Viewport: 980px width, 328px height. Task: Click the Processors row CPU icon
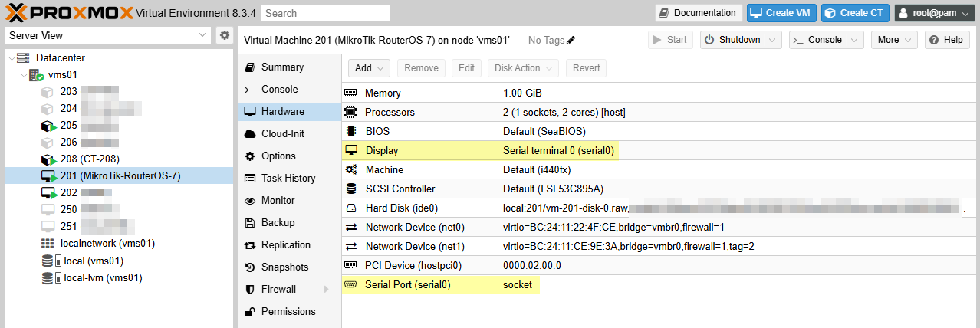point(350,112)
